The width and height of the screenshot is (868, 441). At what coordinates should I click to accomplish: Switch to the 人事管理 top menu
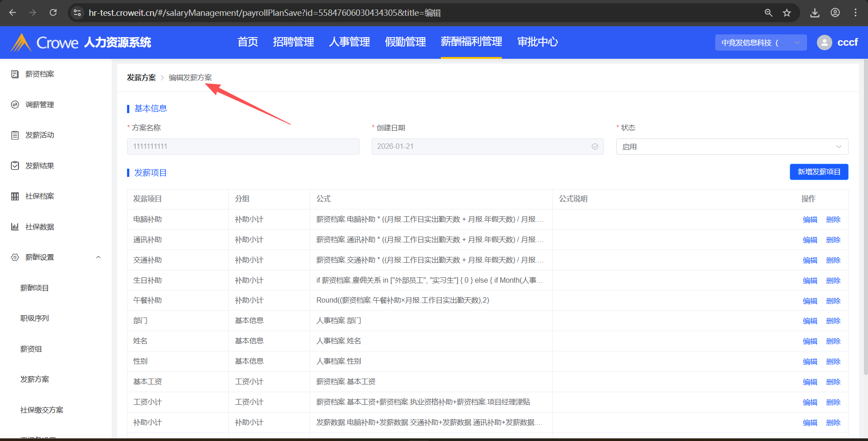[349, 42]
